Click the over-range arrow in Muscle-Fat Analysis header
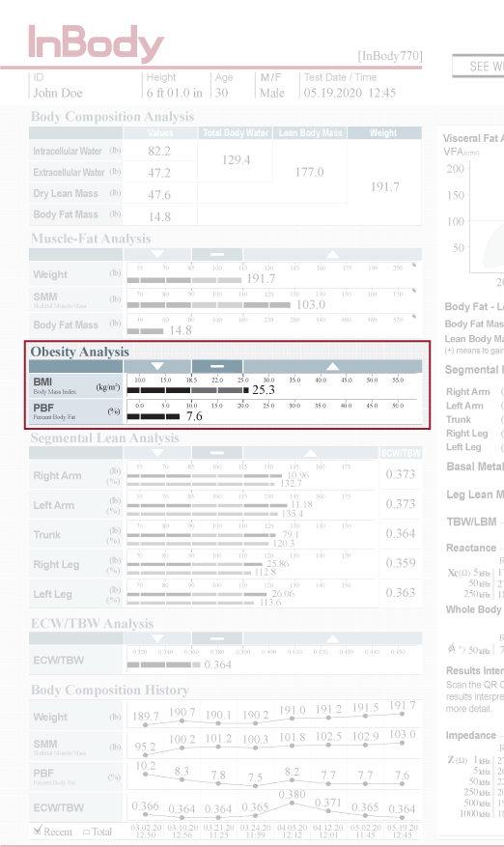This screenshot has width=504, height=847. click(333, 254)
